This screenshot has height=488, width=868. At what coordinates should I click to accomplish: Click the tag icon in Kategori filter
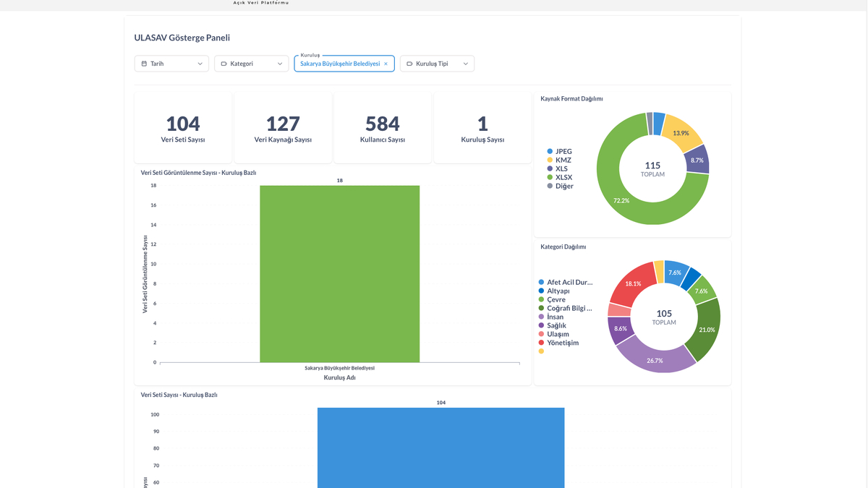(224, 64)
